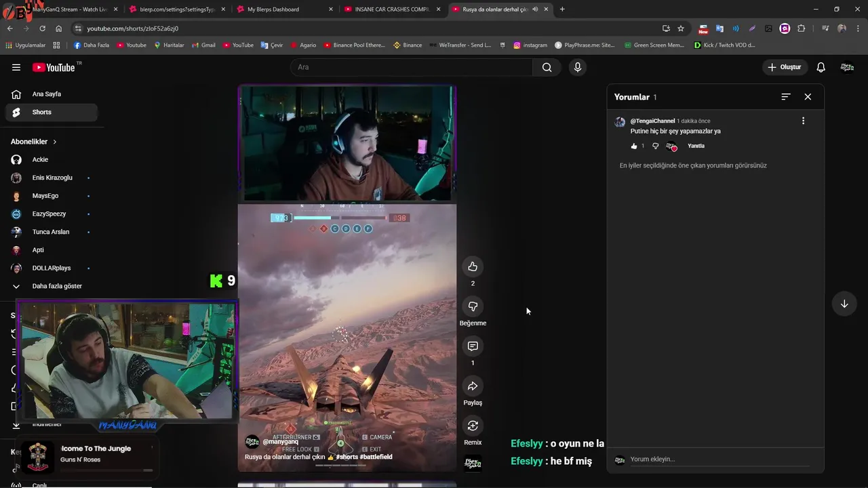Open @TengaiChannel commenter profile
The width and height of the screenshot is (868, 488).
tap(652, 121)
